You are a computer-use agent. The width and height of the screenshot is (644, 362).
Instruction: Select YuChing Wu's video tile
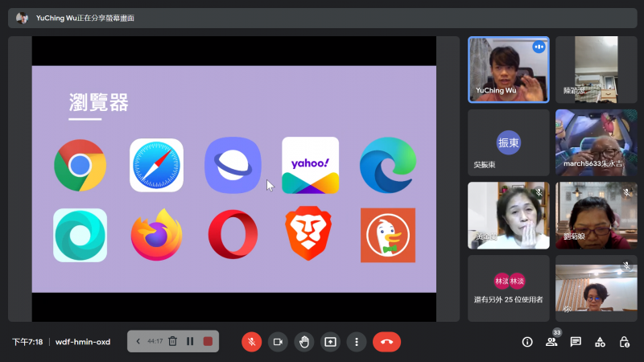click(509, 69)
